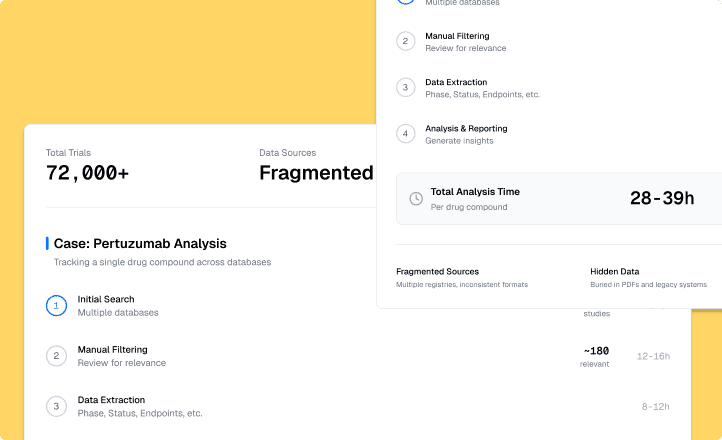Select the Initial Search step title
The image size is (722, 440).
[106, 299]
